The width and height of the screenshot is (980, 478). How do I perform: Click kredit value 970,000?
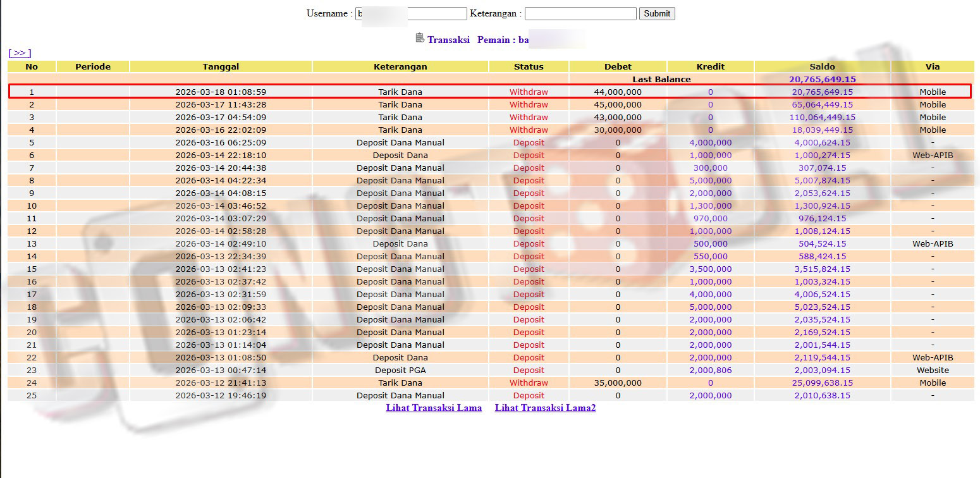710,218
